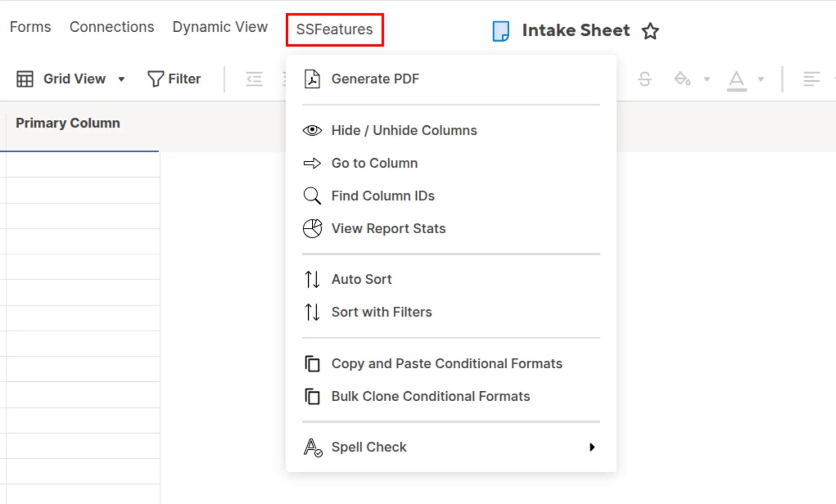Click the text alignment icon

pyautogui.click(x=811, y=79)
